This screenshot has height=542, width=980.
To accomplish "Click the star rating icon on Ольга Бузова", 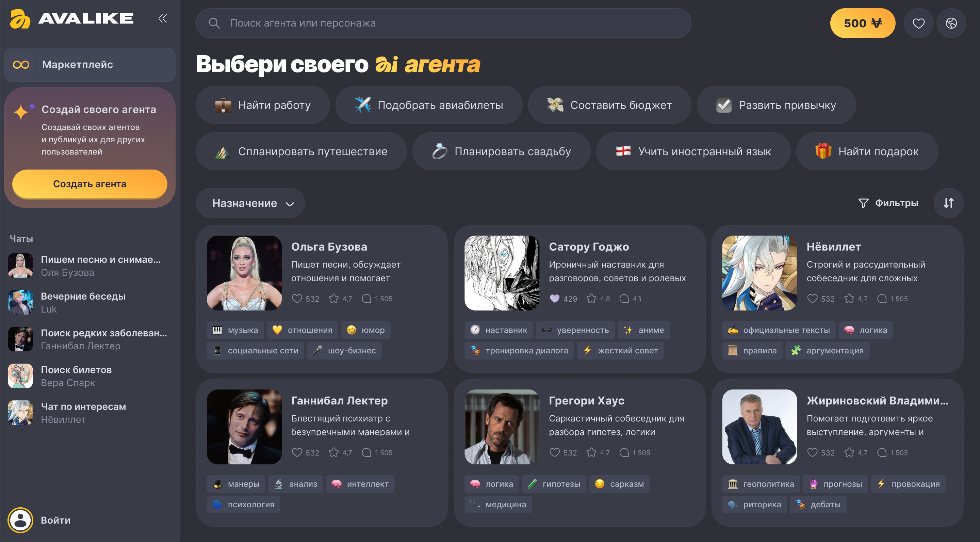I will pyautogui.click(x=333, y=299).
